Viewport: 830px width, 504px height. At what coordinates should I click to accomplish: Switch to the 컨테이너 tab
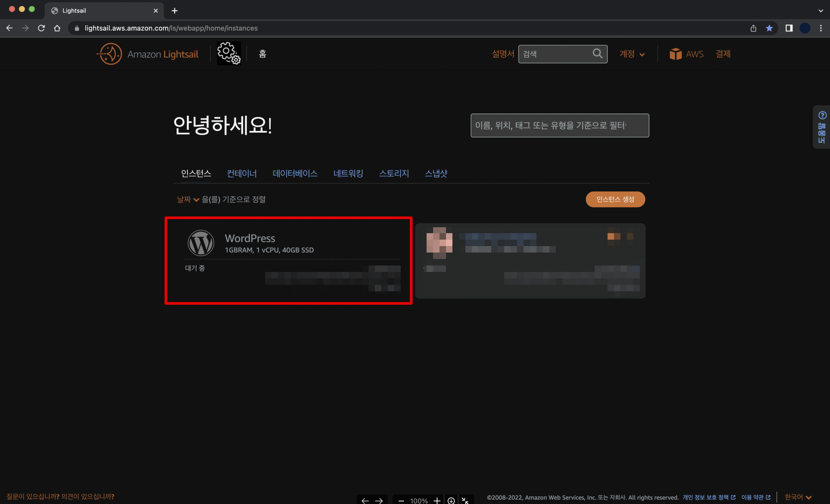(241, 173)
